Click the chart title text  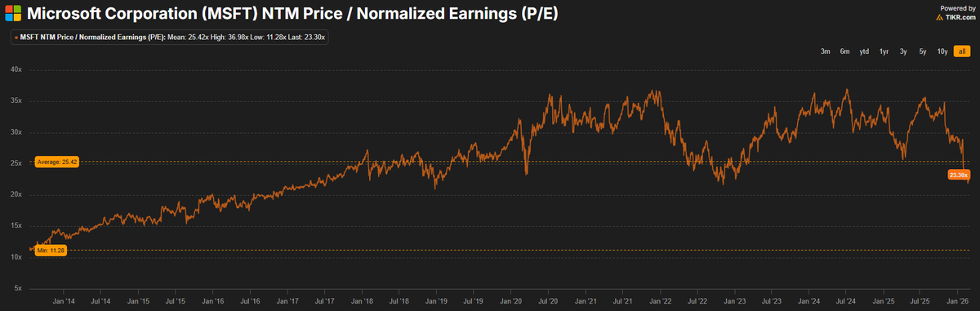pyautogui.click(x=292, y=15)
